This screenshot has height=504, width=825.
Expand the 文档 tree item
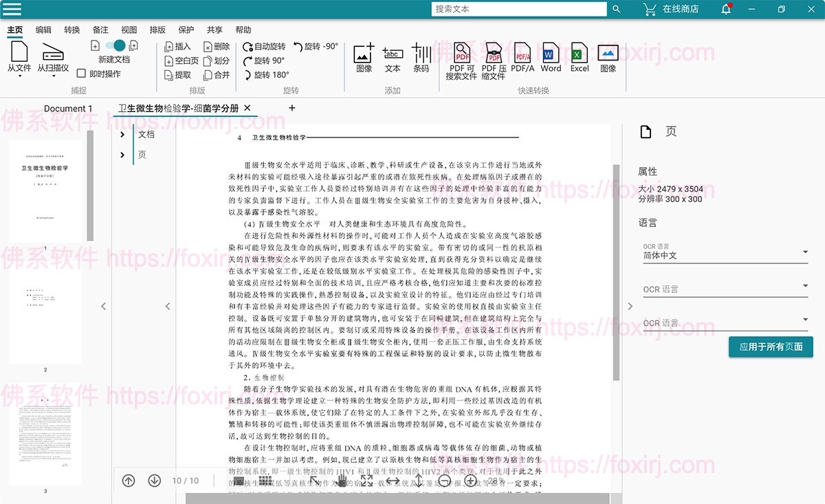(122, 135)
